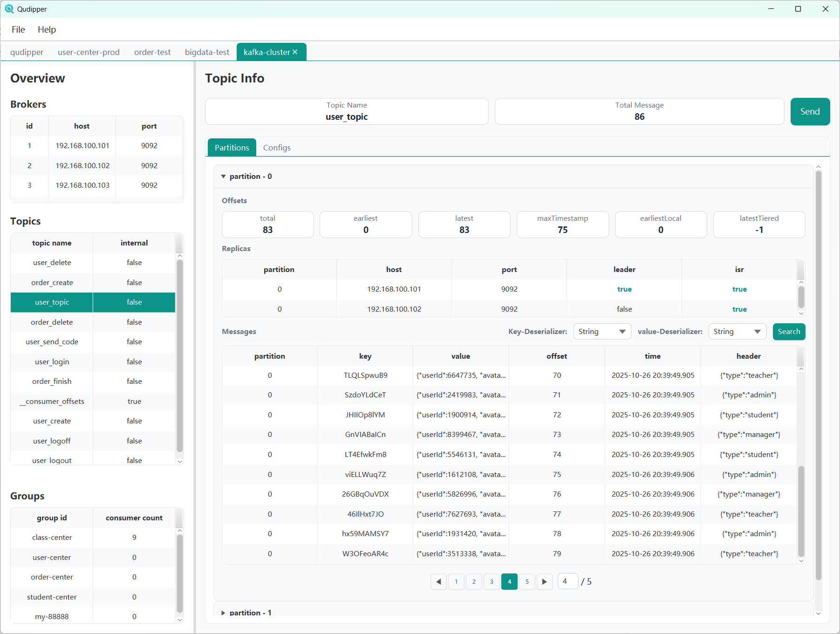Select the order_create topic row

(52, 283)
